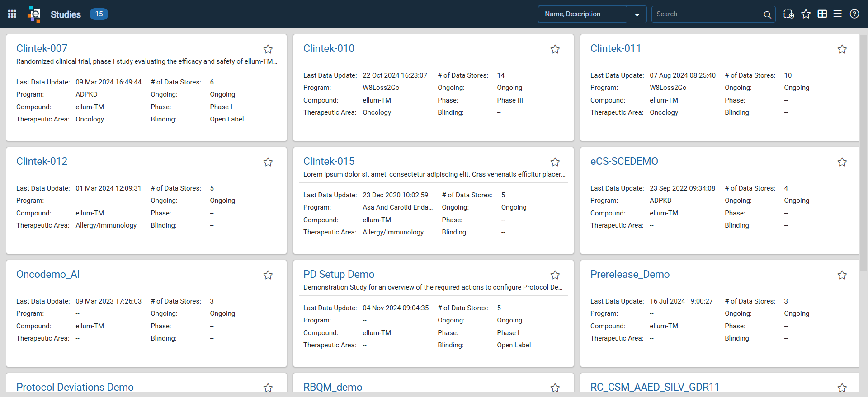The image size is (868, 397).
Task: Switch to the list view
Action: coord(838,14)
